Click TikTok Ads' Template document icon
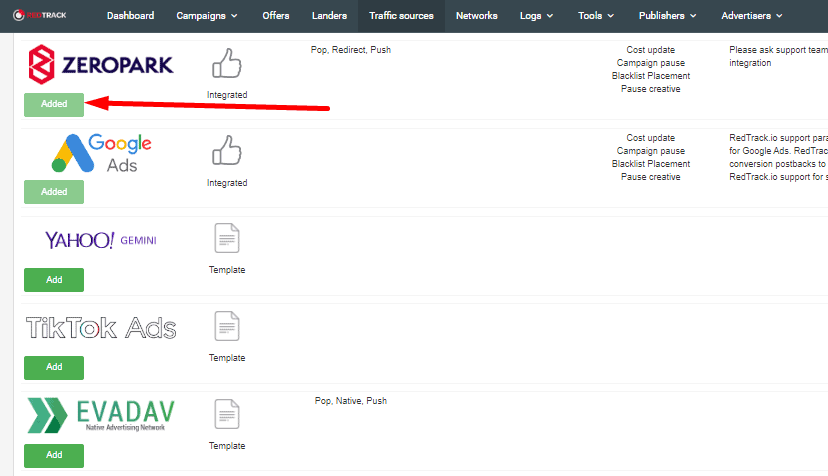 point(227,328)
